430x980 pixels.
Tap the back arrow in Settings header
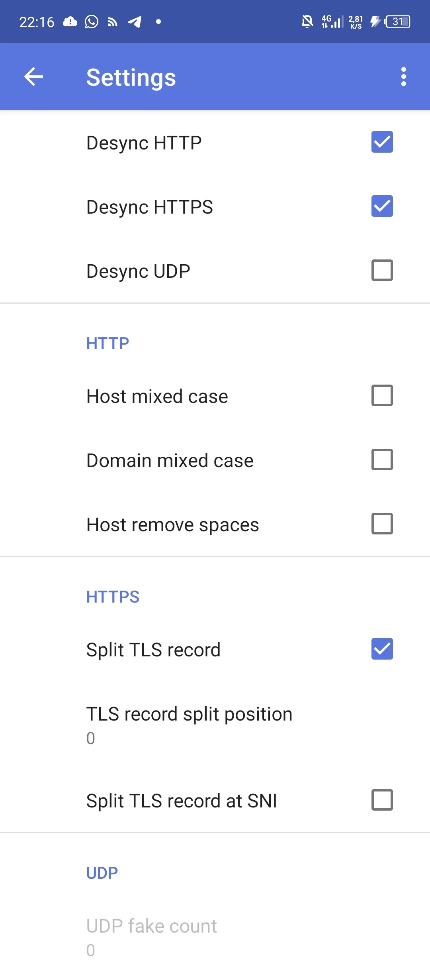33,77
